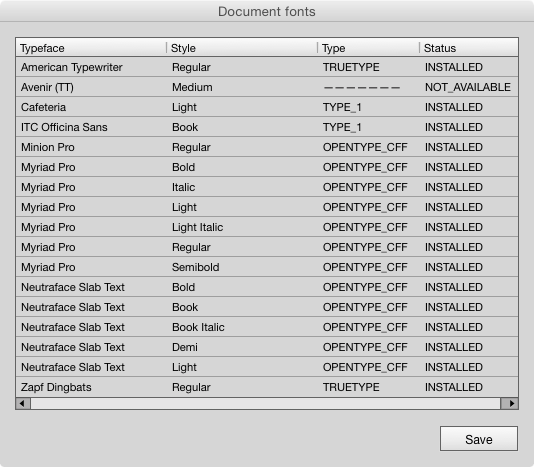The width and height of the screenshot is (534, 467).
Task: Click the Semibold style cell
Action: (195, 267)
